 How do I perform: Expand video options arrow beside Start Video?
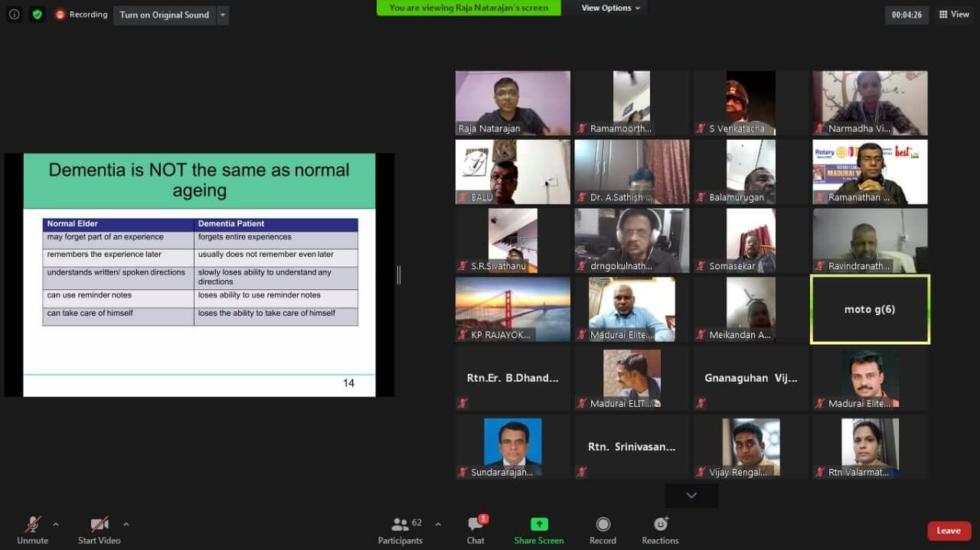[126, 524]
